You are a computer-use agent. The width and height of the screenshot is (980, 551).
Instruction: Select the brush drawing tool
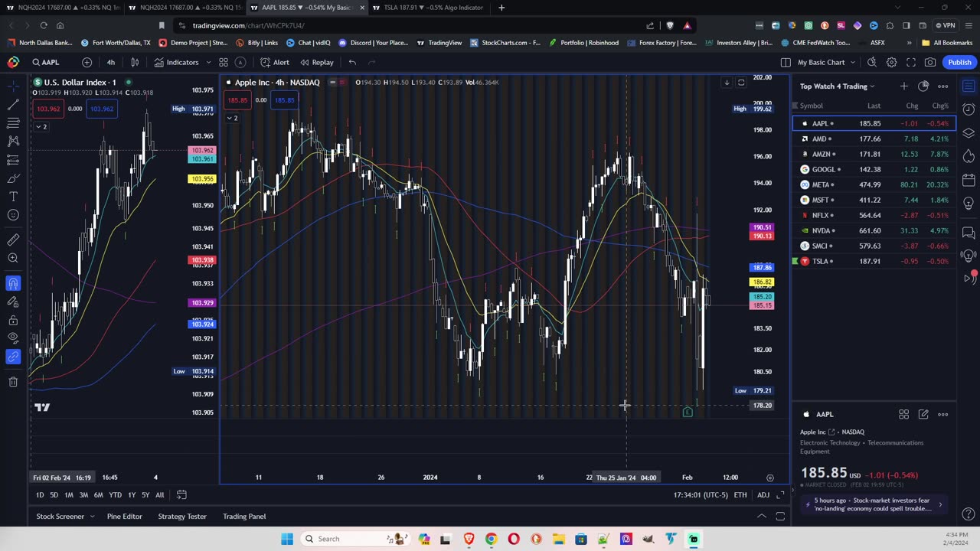point(13,178)
